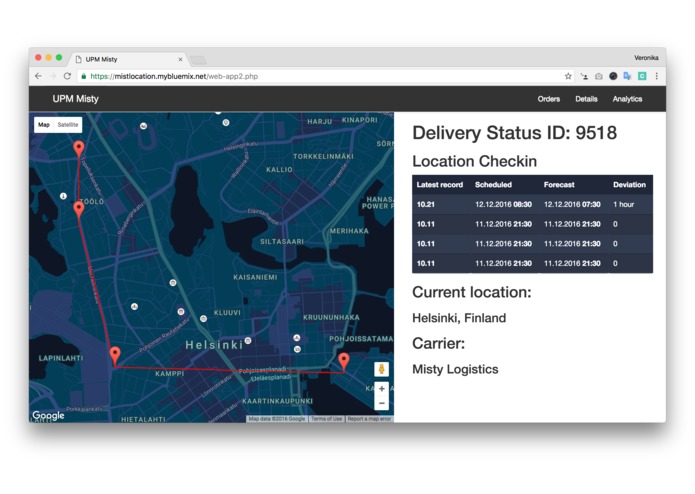Click the Forecast column header
The height and width of the screenshot is (494, 695).
pyautogui.click(x=559, y=185)
